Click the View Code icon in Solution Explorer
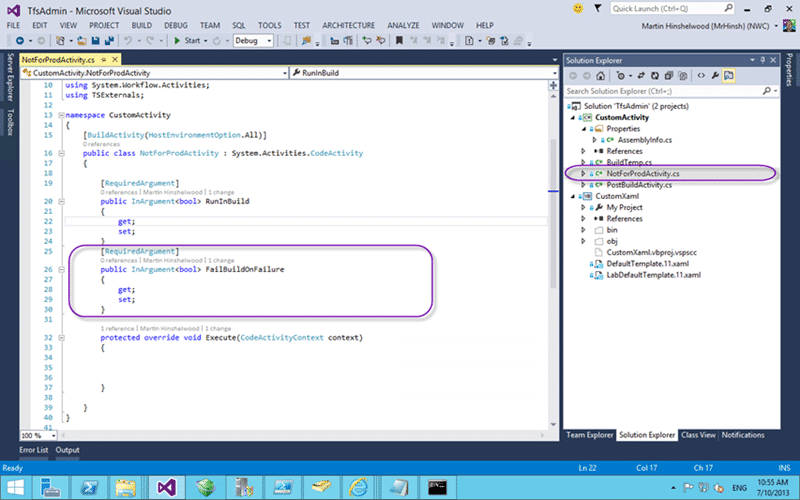Viewport: 800px width, 500px height. 701,76
